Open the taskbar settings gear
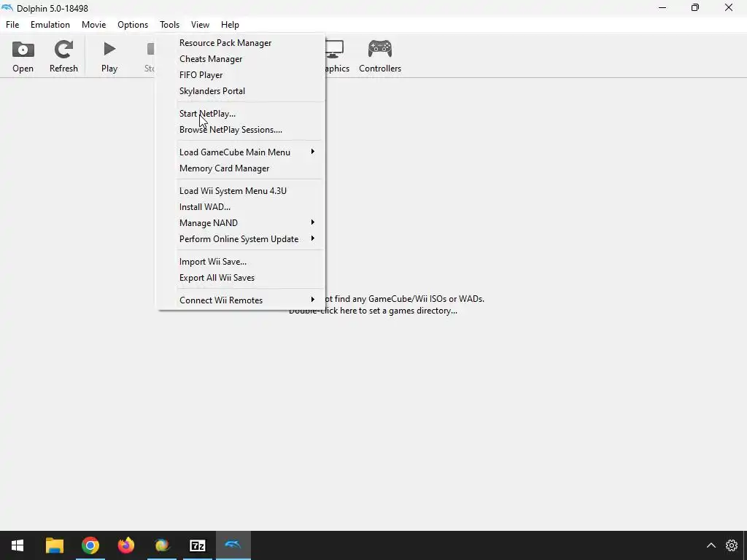Image resolution: width=747 pixels, height=560 pixels. tap(731, 545)
